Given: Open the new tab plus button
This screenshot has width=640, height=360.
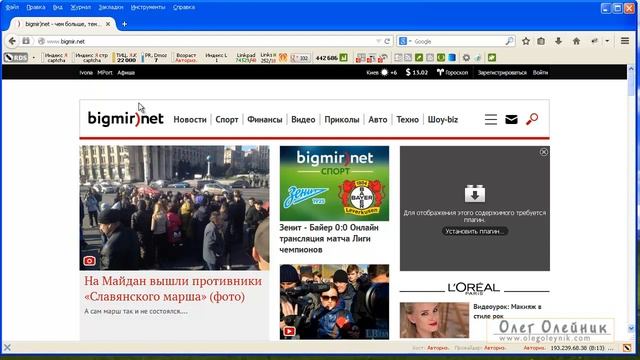Looking at the screenshot, I should click(x=124, y=24).
